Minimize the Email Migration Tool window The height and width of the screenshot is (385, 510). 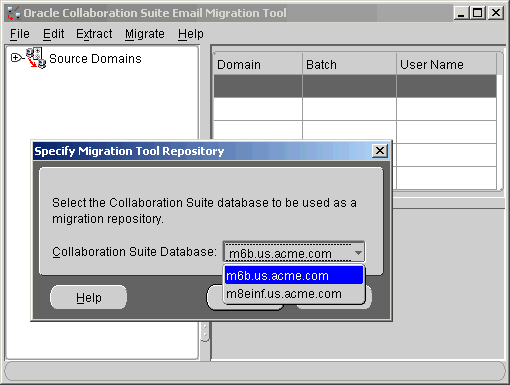pos(461,13)
